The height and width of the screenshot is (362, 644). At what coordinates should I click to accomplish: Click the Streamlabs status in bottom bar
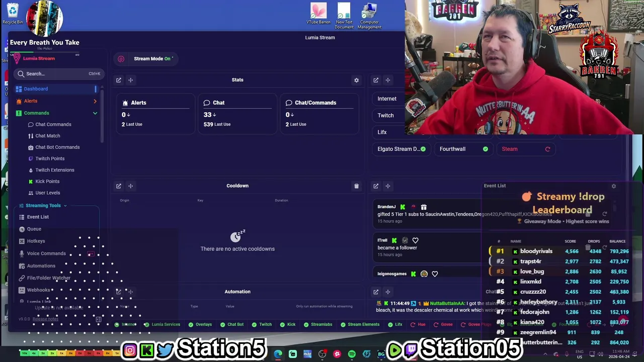point(317,325)
